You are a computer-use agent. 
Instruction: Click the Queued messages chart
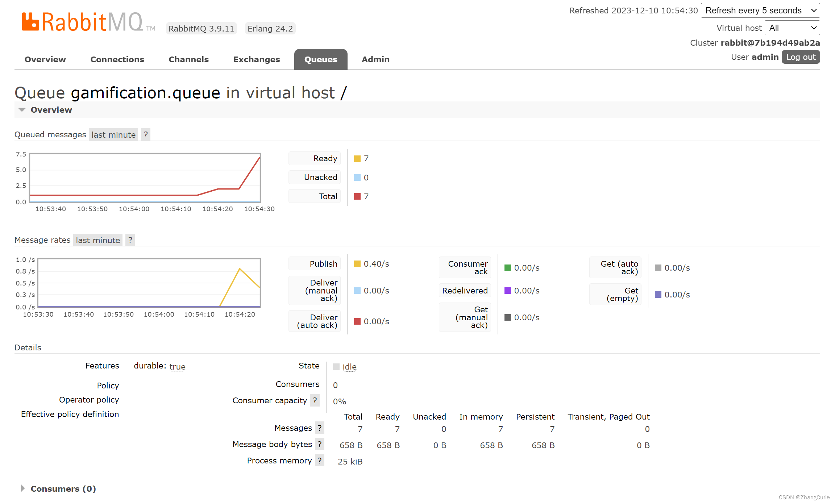point(145,178)
